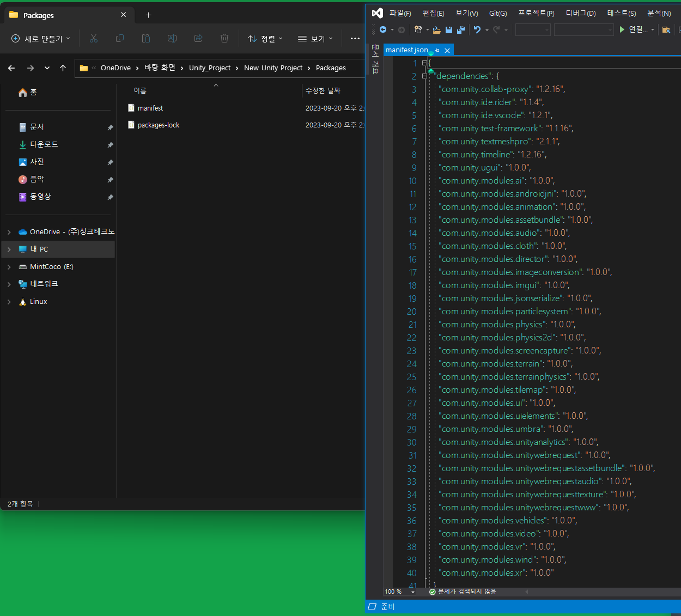Open the 파일(F) menu
This screenshot has height=616, width=681.
pyautogui.click(x=400, y=13)
